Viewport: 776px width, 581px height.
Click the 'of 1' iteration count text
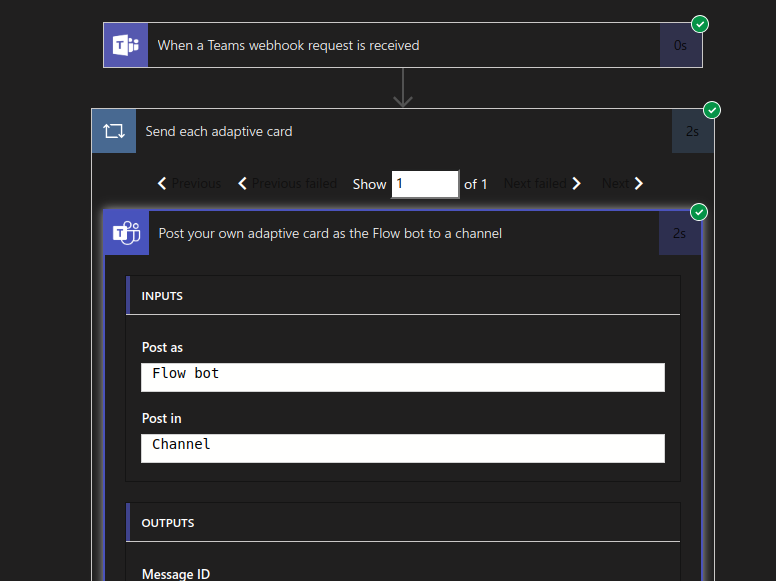coord(476,185)
